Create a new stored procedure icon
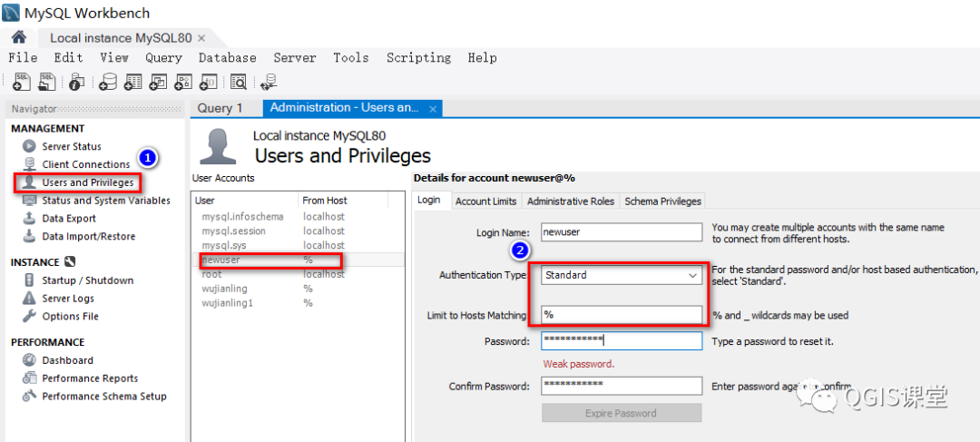Image resolution: width=980 pixels, height=442 pixels. [x=183, y=82]
